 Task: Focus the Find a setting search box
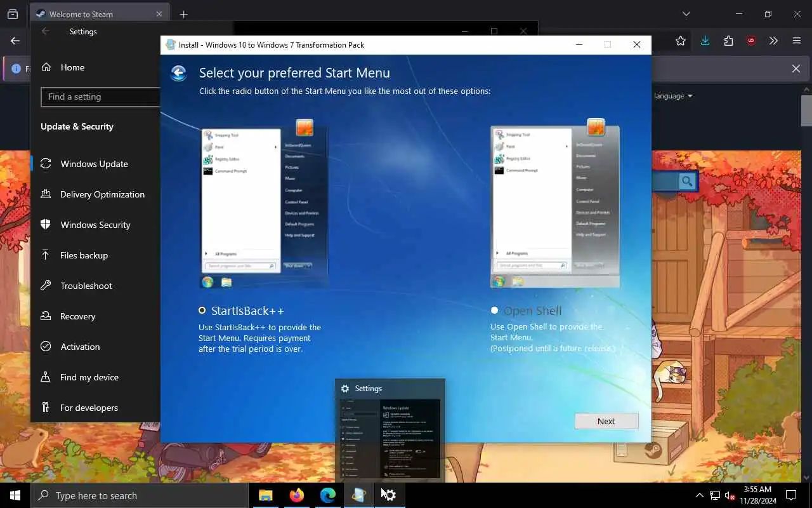coord(100,97)
